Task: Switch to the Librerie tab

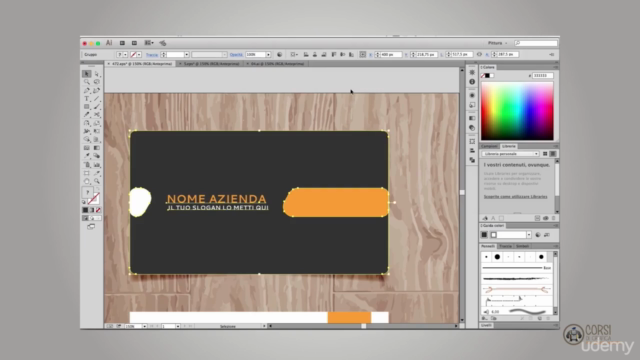Action: (509, 146)
